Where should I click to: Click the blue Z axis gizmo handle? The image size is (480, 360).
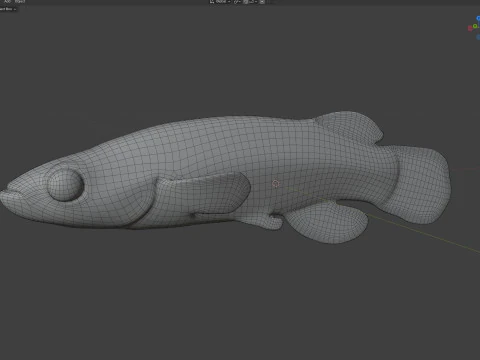(x=478, y=18)
